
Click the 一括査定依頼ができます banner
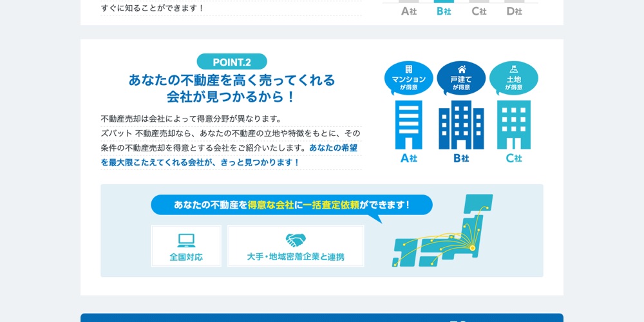tap(292, 205)
